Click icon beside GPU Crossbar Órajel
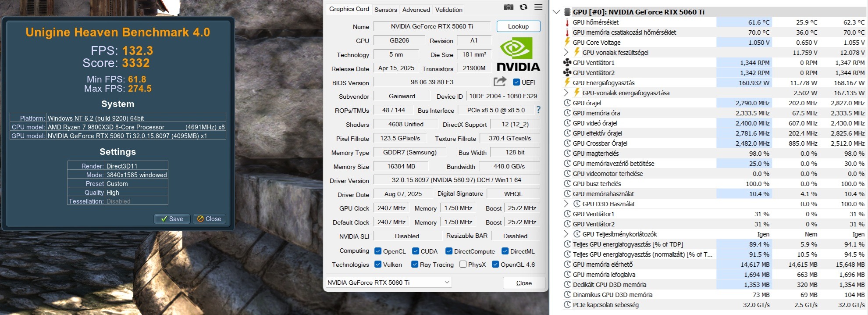The height and width of the screenshot is (315, 868). coord(567,143)
